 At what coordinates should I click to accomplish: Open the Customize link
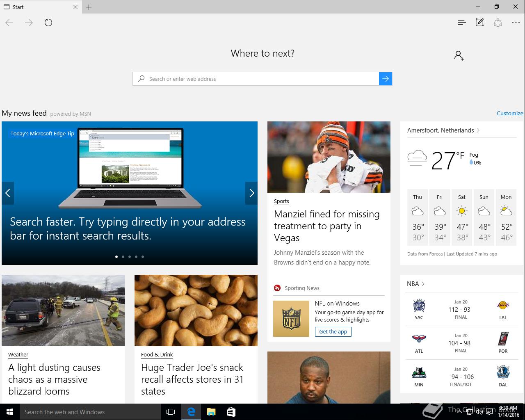(x=510, y=113)
